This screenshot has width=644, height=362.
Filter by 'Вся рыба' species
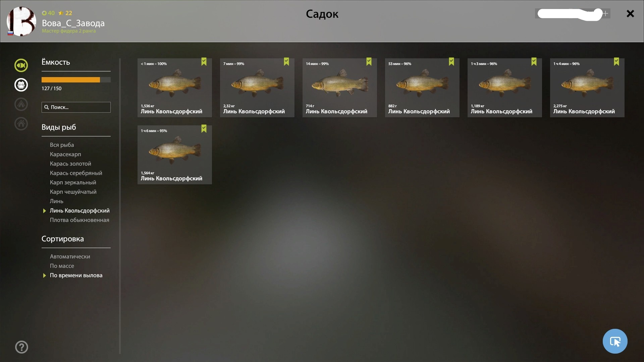(62, 145)
